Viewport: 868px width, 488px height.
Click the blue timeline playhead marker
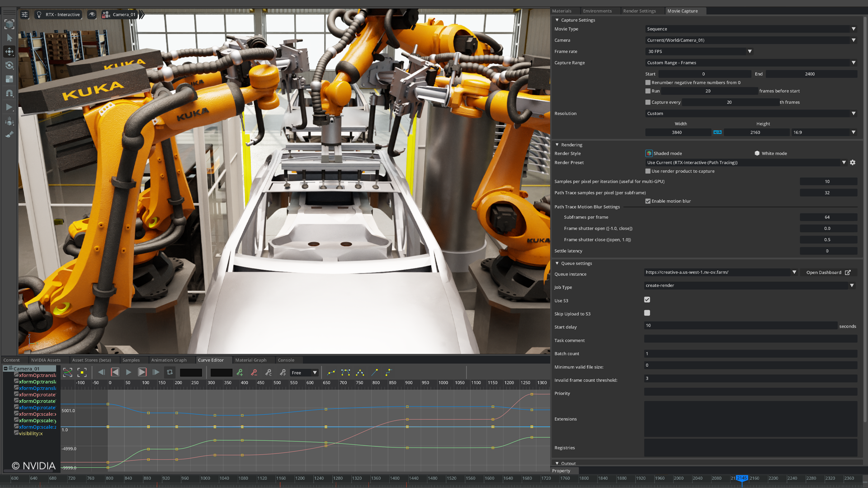[x=741, y=478]
